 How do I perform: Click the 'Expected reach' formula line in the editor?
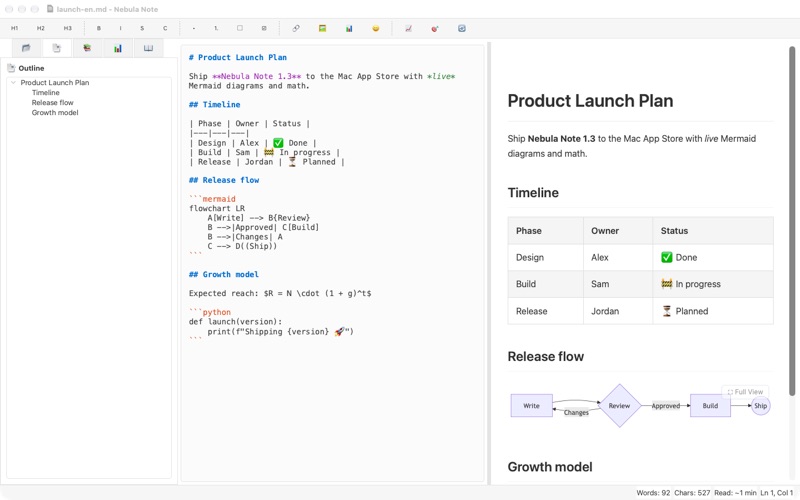280,293
